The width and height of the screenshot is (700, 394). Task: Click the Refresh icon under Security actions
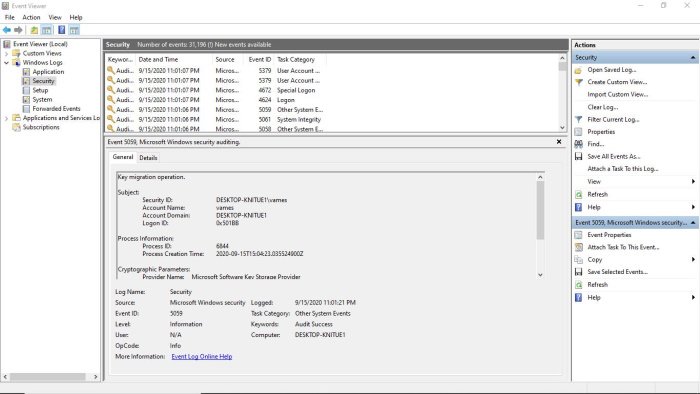pos(579,195)
